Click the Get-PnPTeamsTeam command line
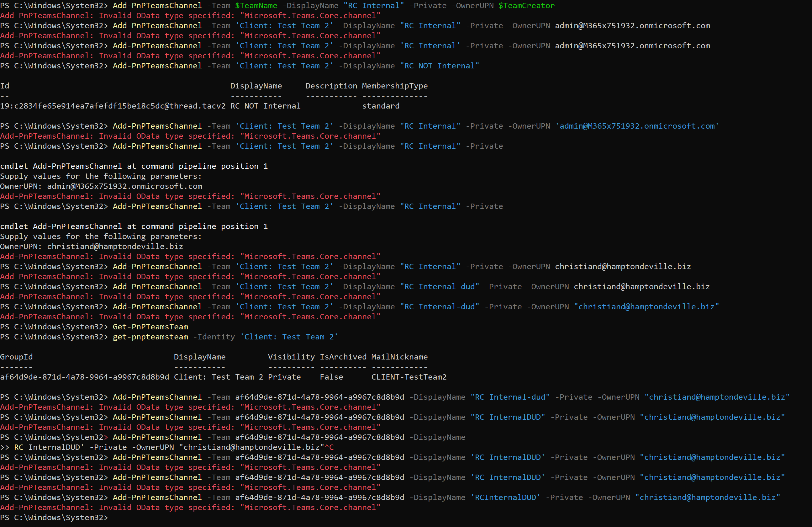Image resolution: width=812 pixels, height=527 pixels. (x=150, y=327)
